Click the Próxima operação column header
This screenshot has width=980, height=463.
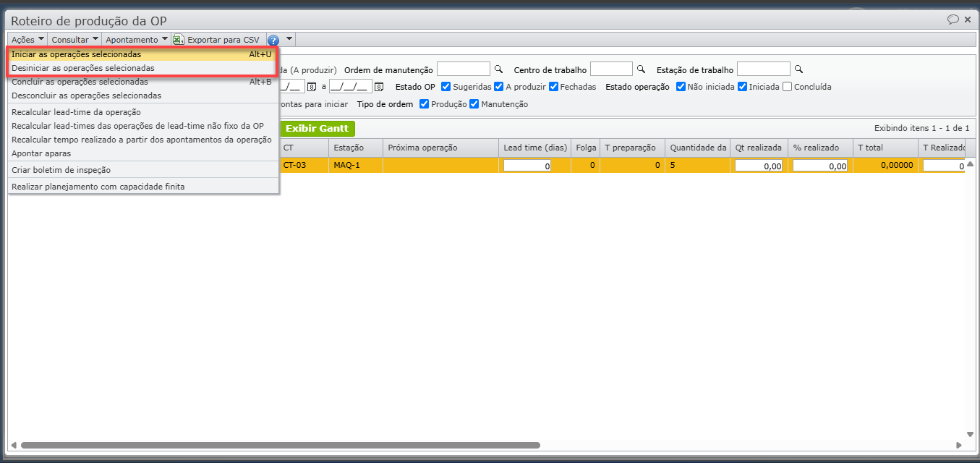click(440, 148)
